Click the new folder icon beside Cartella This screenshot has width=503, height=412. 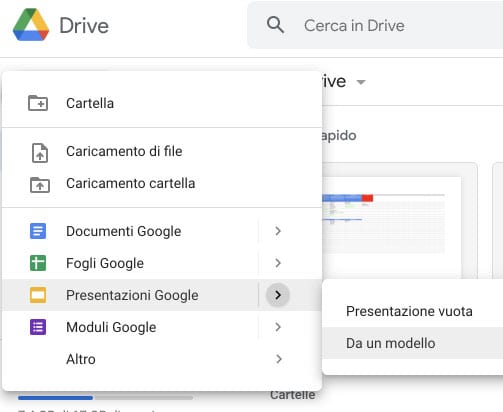38,103
